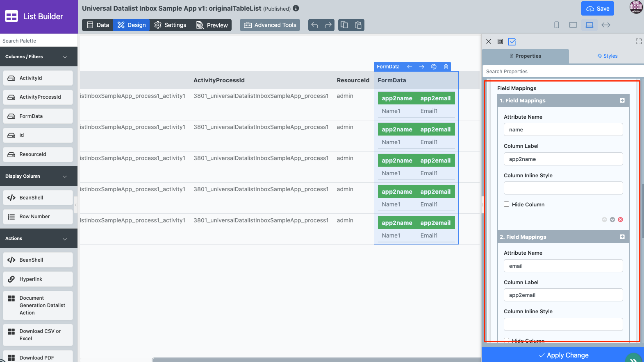This screenshot has height=362, width=644.
Task: Delete the FormData column with trash icon
Action: [x=446, y=67]
